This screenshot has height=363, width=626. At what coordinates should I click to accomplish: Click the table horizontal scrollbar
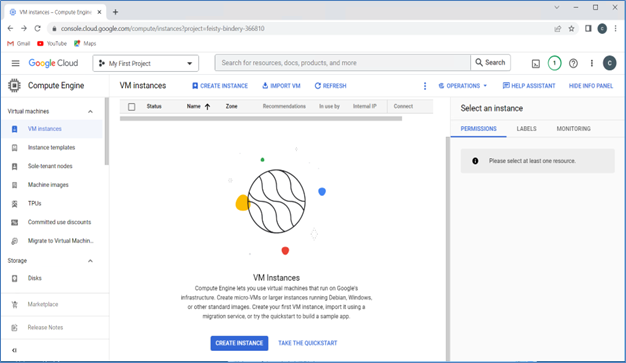(x=261, y=119)
